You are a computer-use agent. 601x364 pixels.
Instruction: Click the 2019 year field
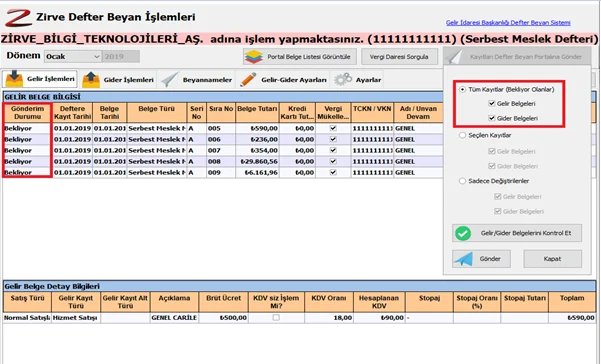[x=121, y=56]
